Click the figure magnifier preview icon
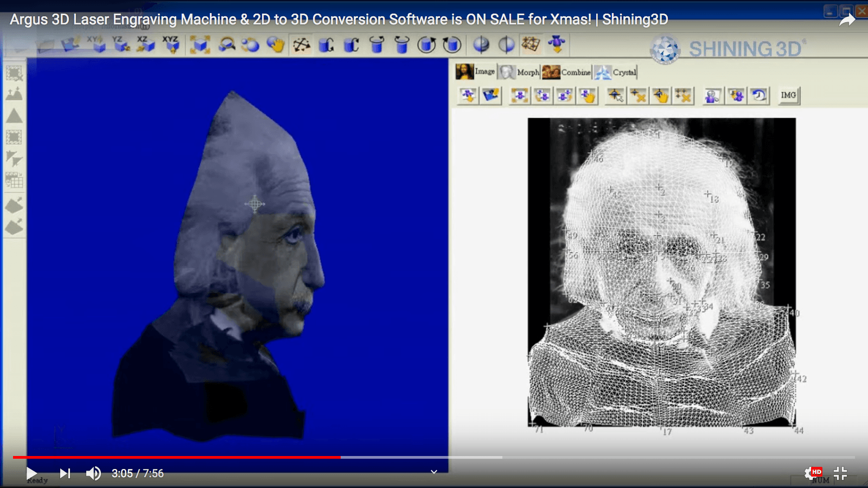868x488 pixels. click(x=712, y=95)
